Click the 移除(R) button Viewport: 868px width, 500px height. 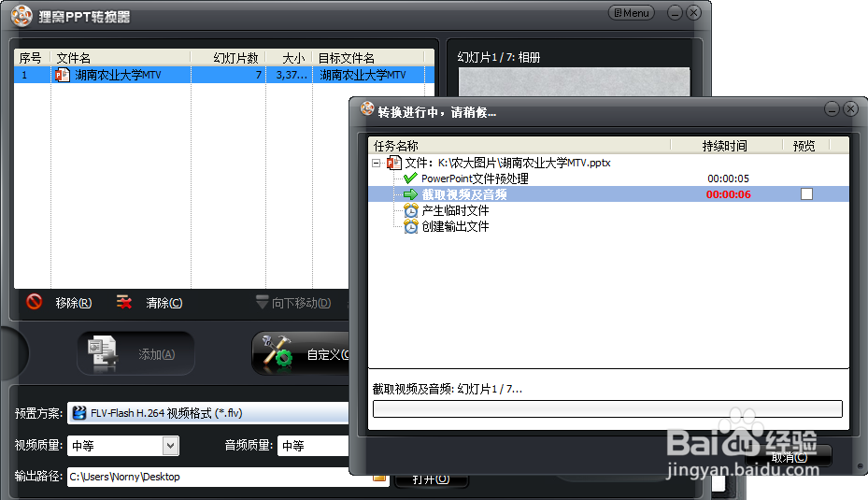73,303
